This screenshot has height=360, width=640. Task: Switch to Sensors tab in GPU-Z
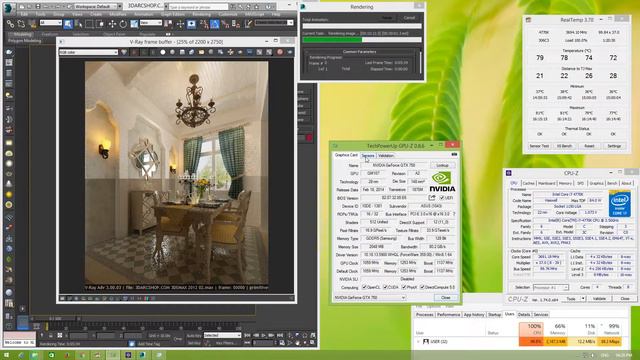[368, 156]
